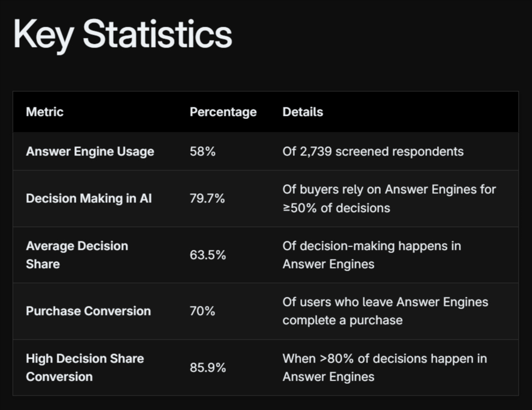Click the 85.9% percentage value
Image resolution: width=532 pixels, height=410 pixels.
208,368
